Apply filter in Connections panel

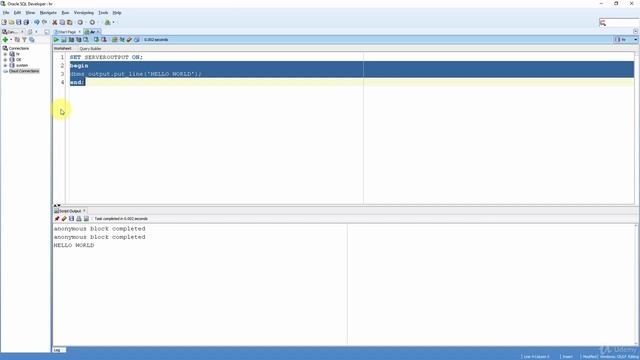click(24, 40)
